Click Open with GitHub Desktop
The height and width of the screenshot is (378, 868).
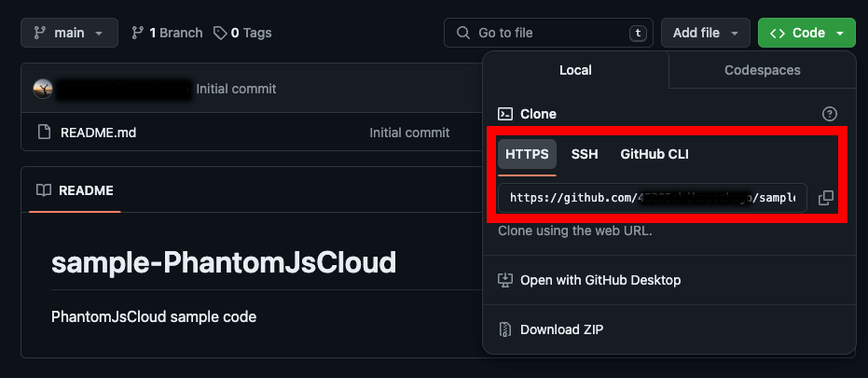pyautogui.click(x=600, y=280)
